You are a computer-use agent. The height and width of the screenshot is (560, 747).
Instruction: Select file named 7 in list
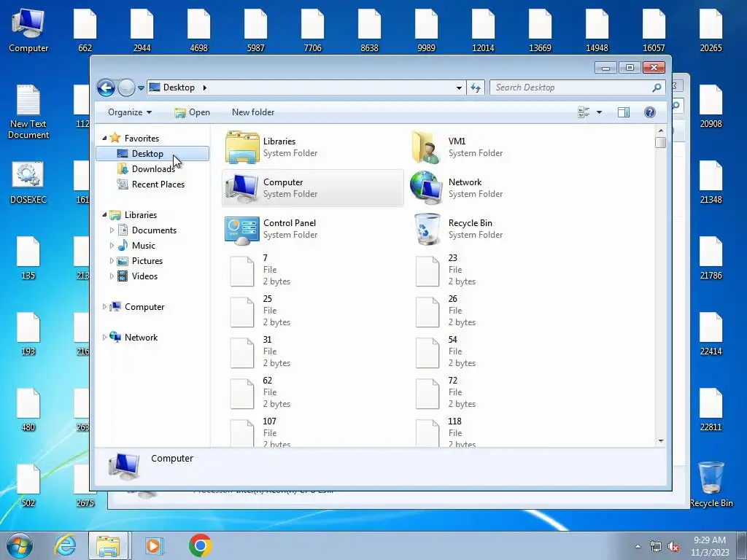[x=260, y=270]
